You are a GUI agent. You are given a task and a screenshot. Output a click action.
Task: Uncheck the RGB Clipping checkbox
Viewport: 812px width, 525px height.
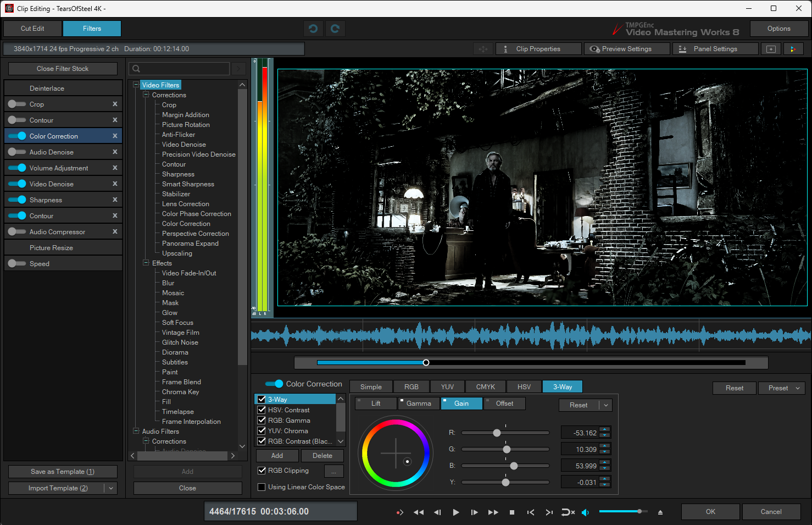click(x=262, y=471)
